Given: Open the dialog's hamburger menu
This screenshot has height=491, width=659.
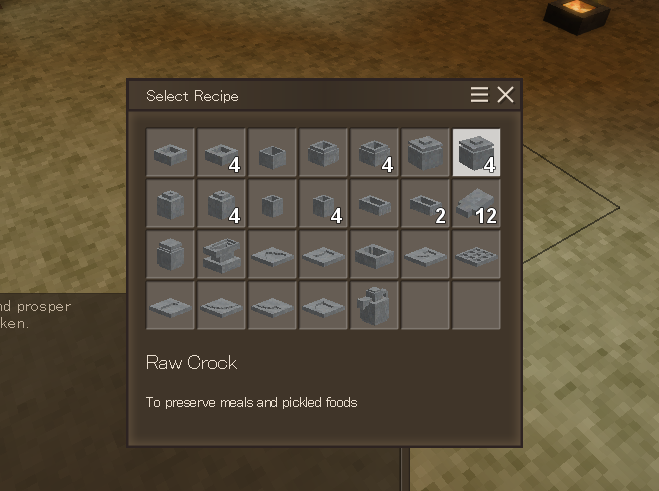Looking at the screenshot, I should [x=480, y=95].
